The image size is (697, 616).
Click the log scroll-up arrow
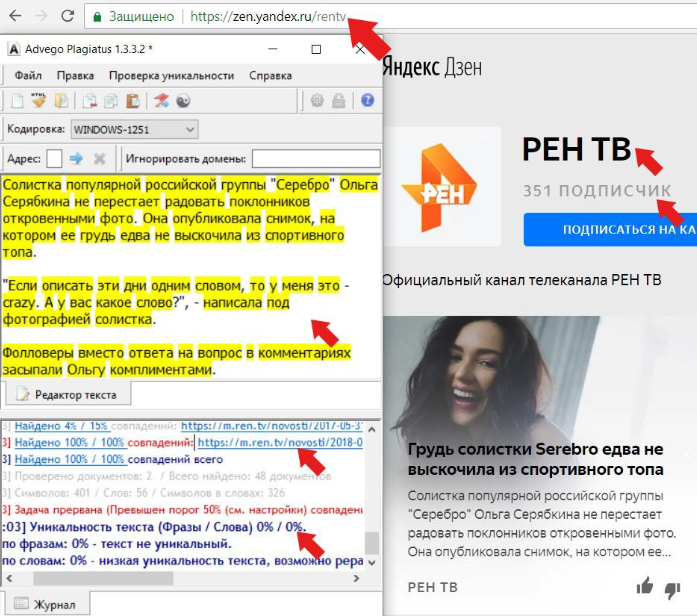tap(372, 429)
